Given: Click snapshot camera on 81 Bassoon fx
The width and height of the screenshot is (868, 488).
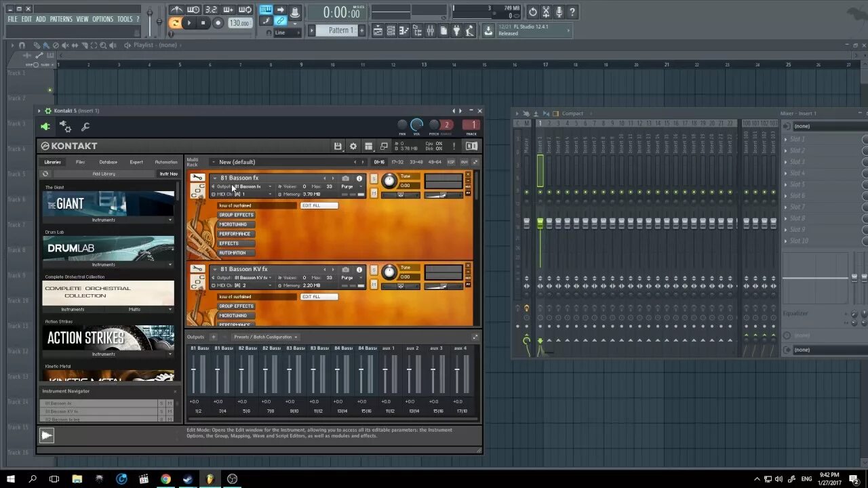Looking at the screenshot, I should (345, 178).
